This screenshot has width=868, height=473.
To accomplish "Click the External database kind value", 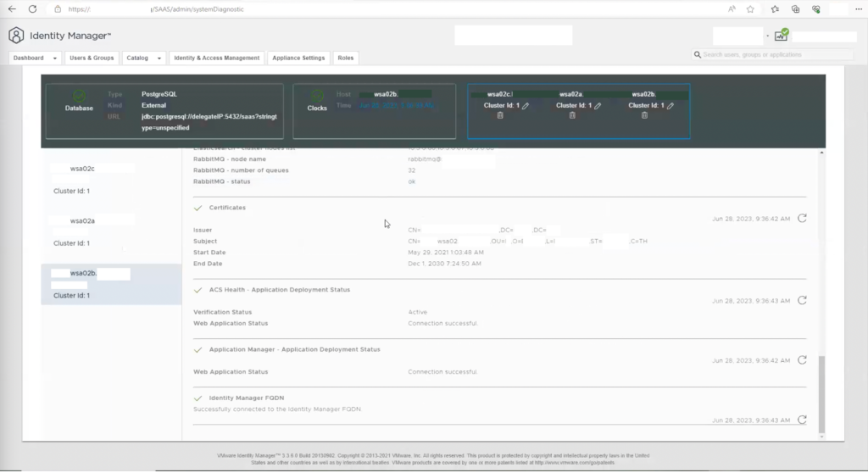I will click(x=153, y=105).
